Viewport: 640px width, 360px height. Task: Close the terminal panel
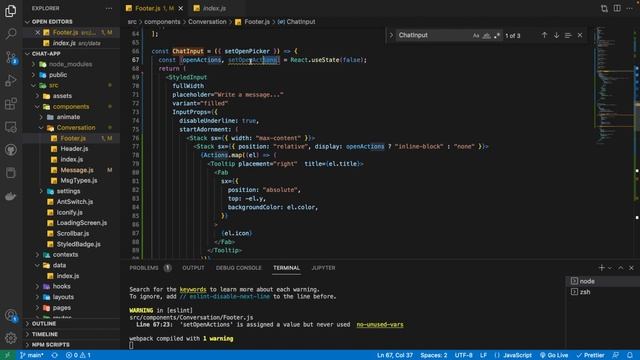coord(631,268)
